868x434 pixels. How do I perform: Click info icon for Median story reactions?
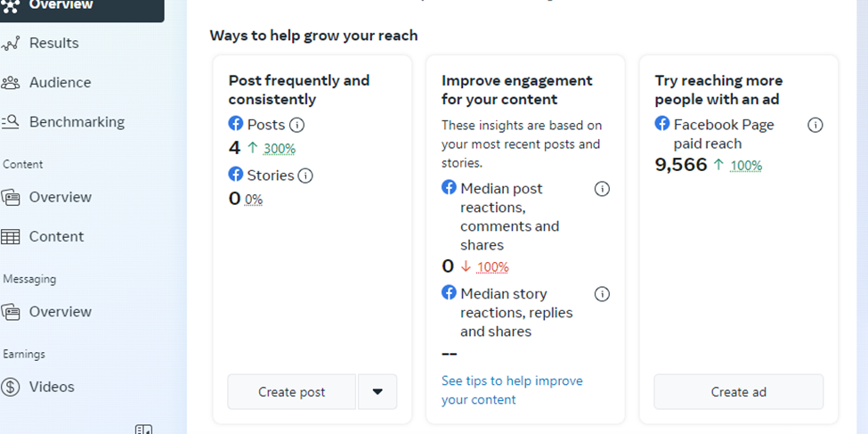coord(602,294)
